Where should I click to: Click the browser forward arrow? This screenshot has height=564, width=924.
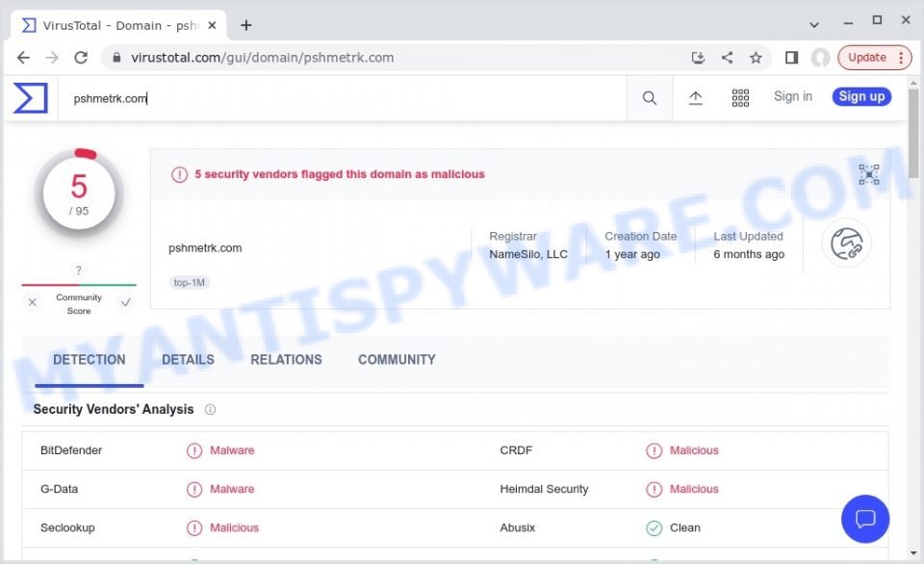(x=52, y=58)
